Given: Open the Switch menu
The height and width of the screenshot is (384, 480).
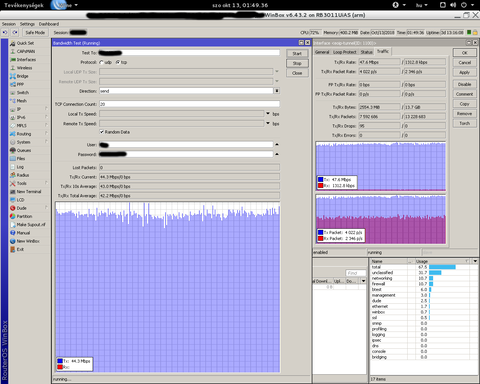Looking at the screenshot, I should [x=23, y=93].
